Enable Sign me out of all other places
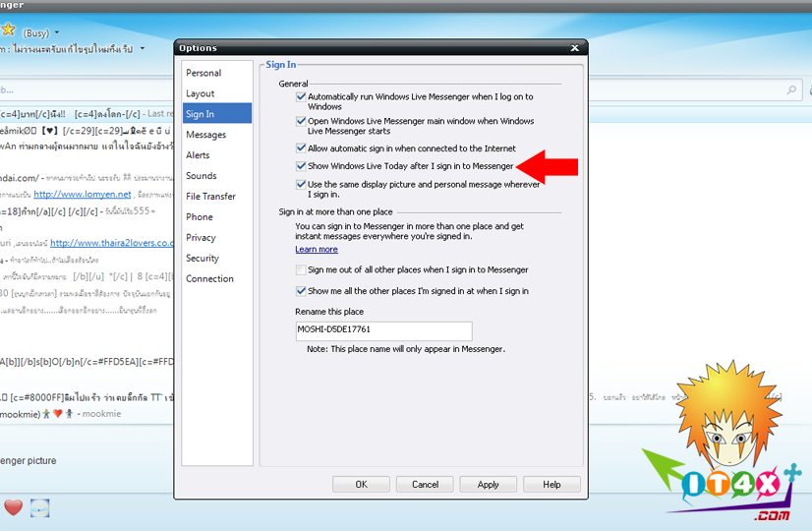The image size is (812, 531). pyautogui.click(x=302, y=269)
